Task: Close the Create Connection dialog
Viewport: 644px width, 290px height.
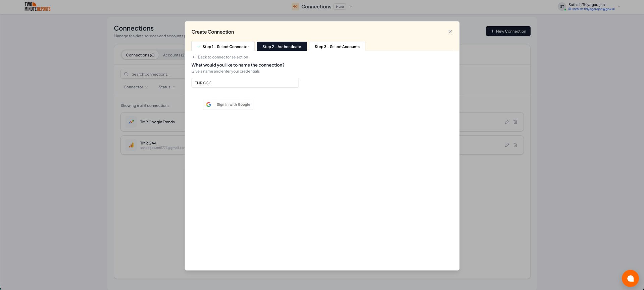Action: pyautogui.click(x=450, y=32)
